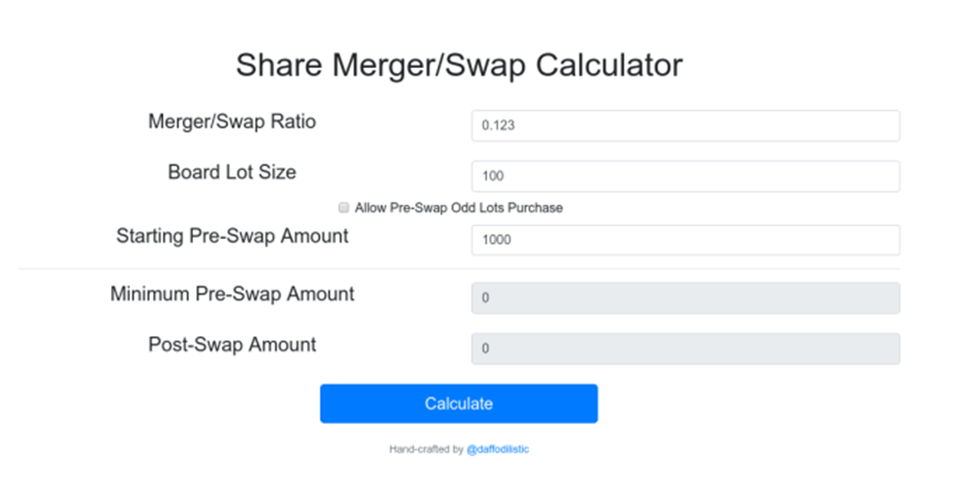
Task: Open the @daffodilistic profile link
Action: [498, 449]
